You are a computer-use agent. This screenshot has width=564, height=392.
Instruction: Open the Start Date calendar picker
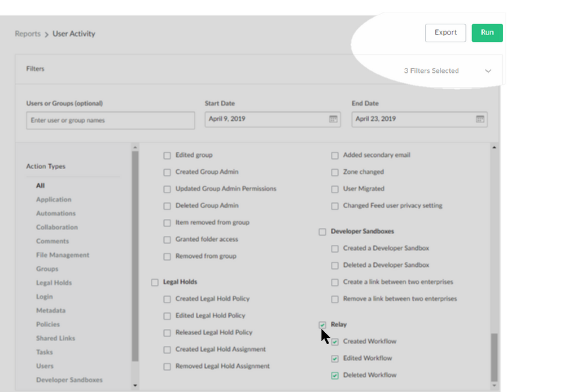[x=333, y=119]
